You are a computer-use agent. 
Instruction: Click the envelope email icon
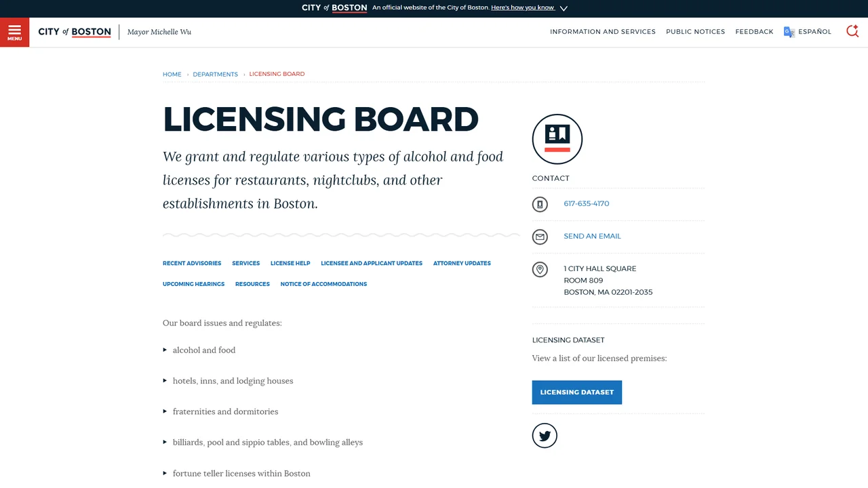[540, 237]
